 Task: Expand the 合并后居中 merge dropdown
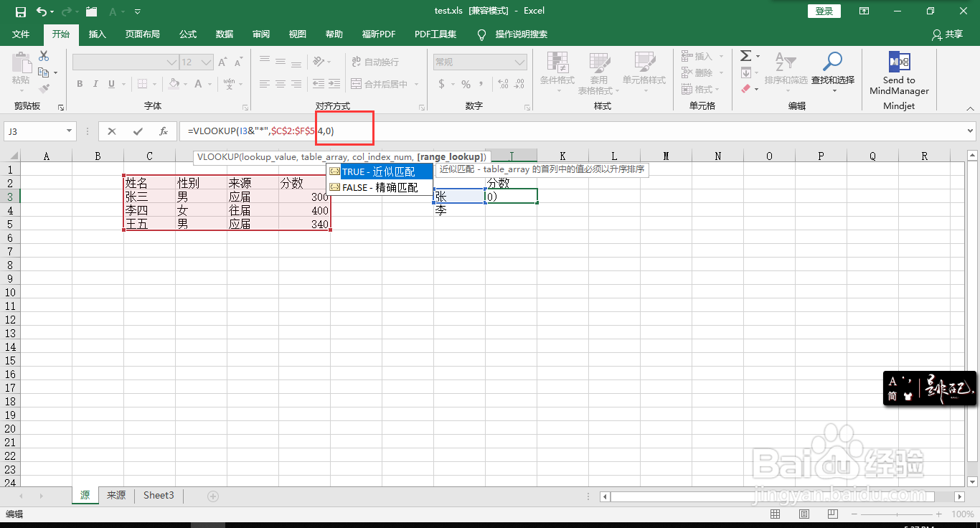click(x=415, y=84)
